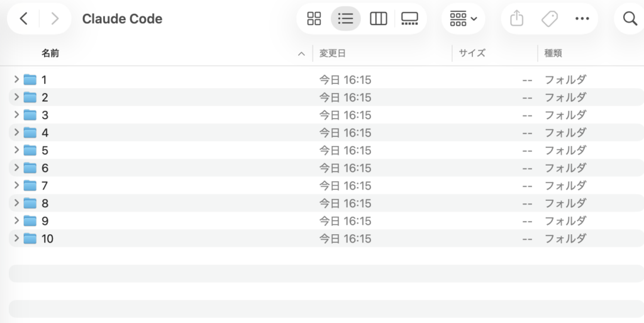
Task: Expand folder 10 disclosure arrow
Action: [16, 238]
